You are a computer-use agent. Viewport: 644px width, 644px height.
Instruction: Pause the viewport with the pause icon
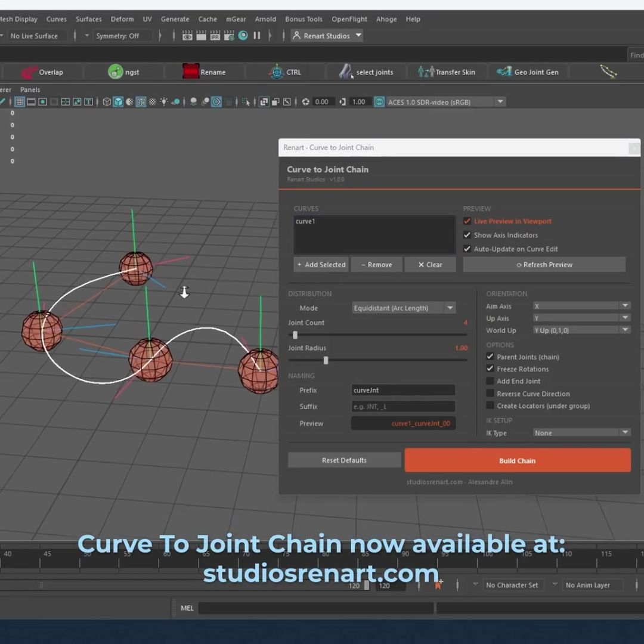click(x=257, y=36)
